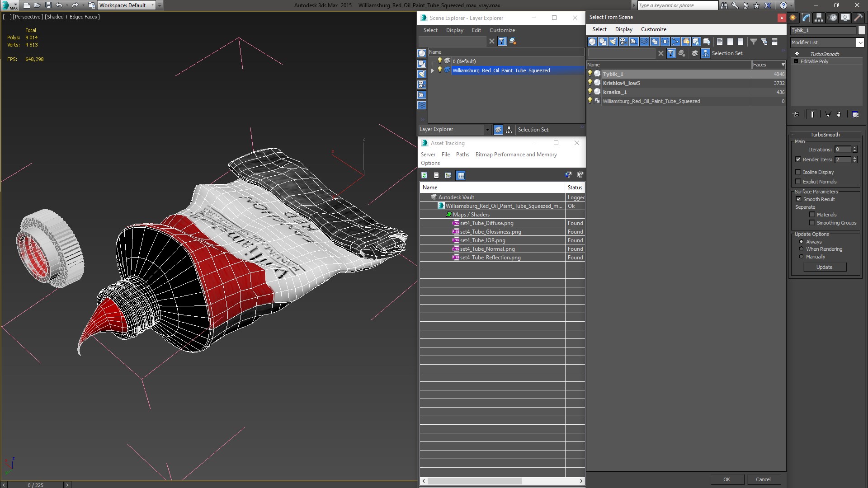Enable Isoline Display checkbox
This screenshot has height=488, width=868.
pos(798,172)
